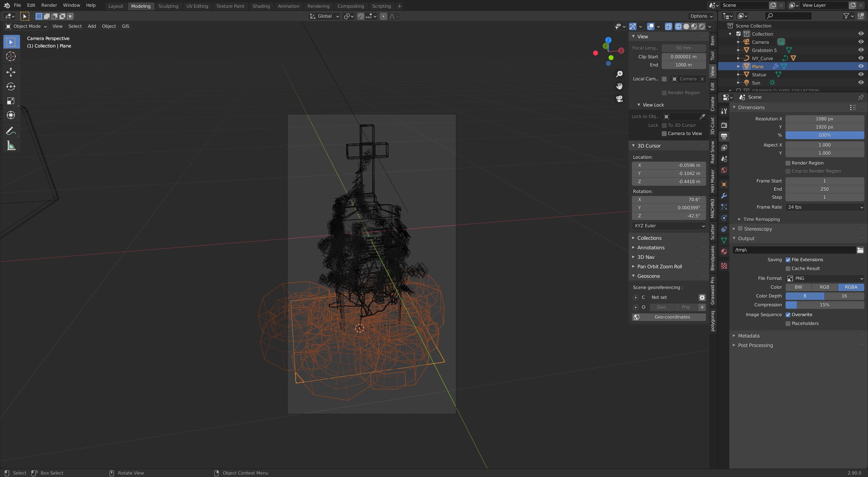This screenshot has width=868, height=477.
Task: Select the Measure tool
Action: (11, 146)
